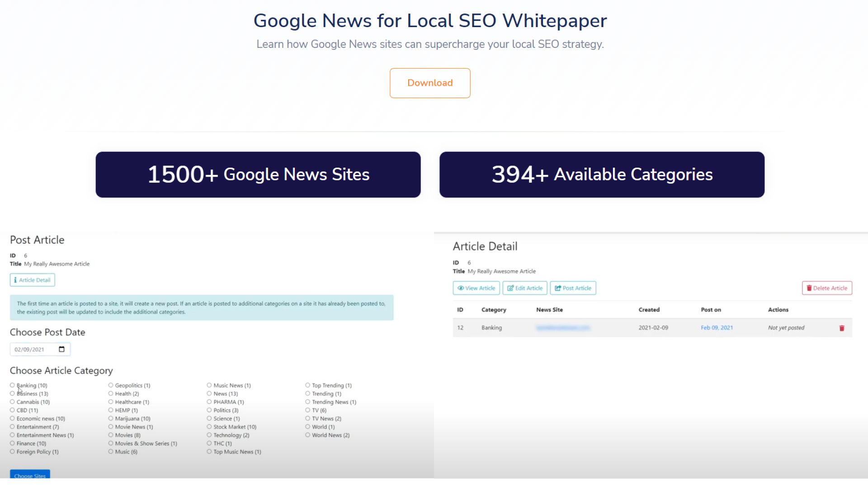Click the Edit Article pencil button
Viewport: 868px width, 488px height.
pos(524,288)
